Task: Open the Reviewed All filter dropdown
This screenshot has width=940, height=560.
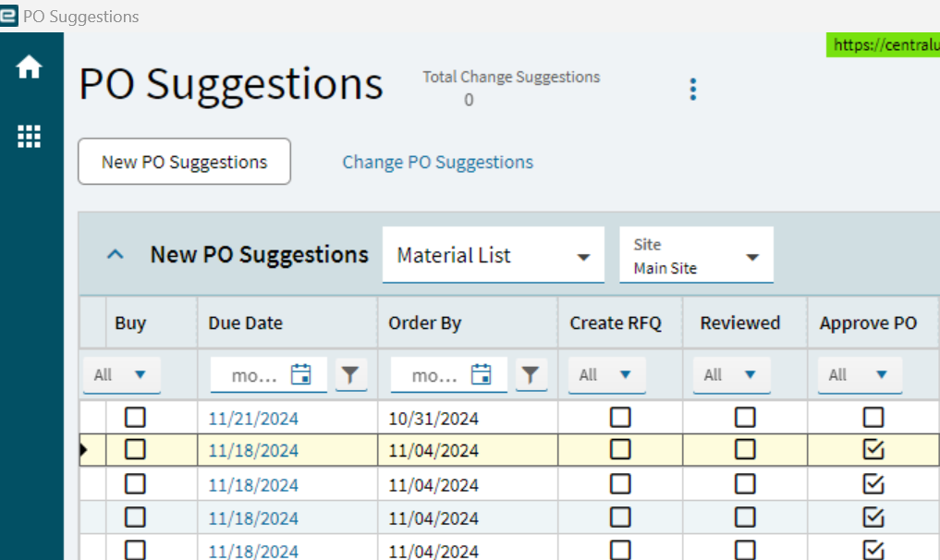Action: point(731,375)
